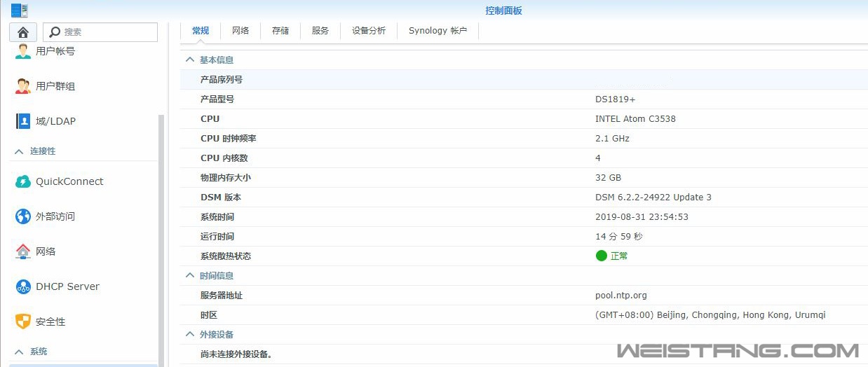Click the (GMT+08:00) Beijing timezone value
Screen dimensions: 868x367
[x=710, y=315]
